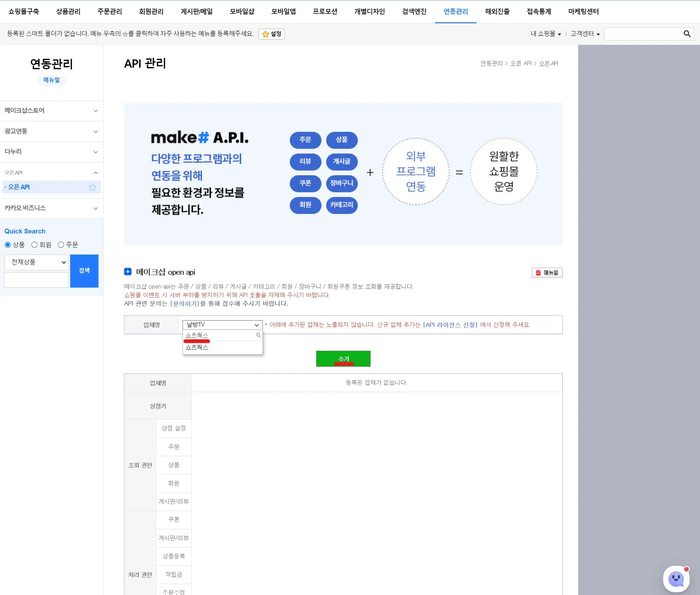The height and width of the screenshot is (595, 700).
Task: Choose 쇼츠웍스 option in dropdown list
Action: tap(197, 347)
